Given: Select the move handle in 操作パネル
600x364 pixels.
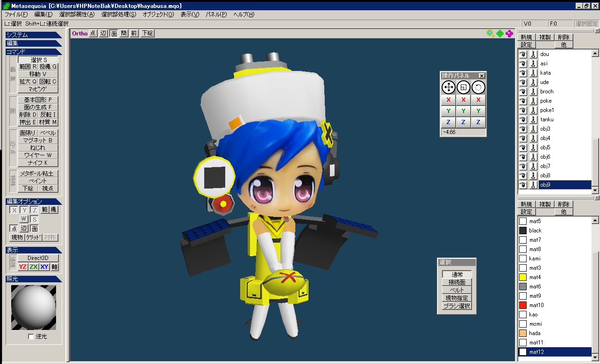Looking at the screenshot, I should [449, 87].
